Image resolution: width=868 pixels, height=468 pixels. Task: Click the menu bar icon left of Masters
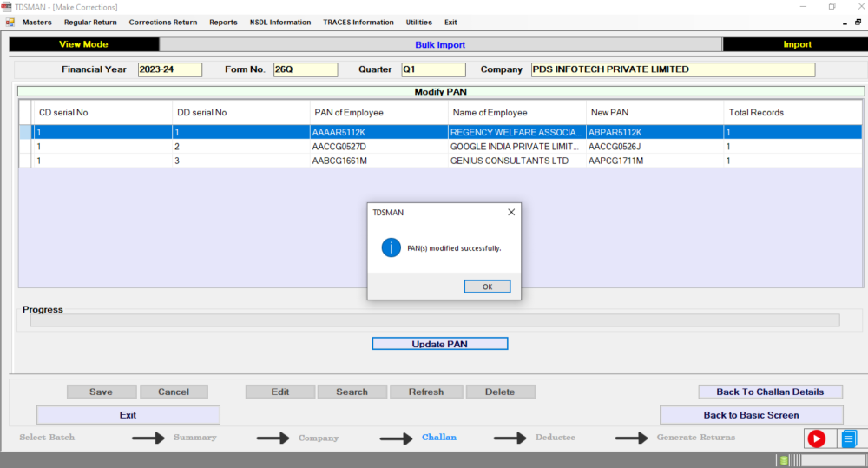[x=10, y=23]
